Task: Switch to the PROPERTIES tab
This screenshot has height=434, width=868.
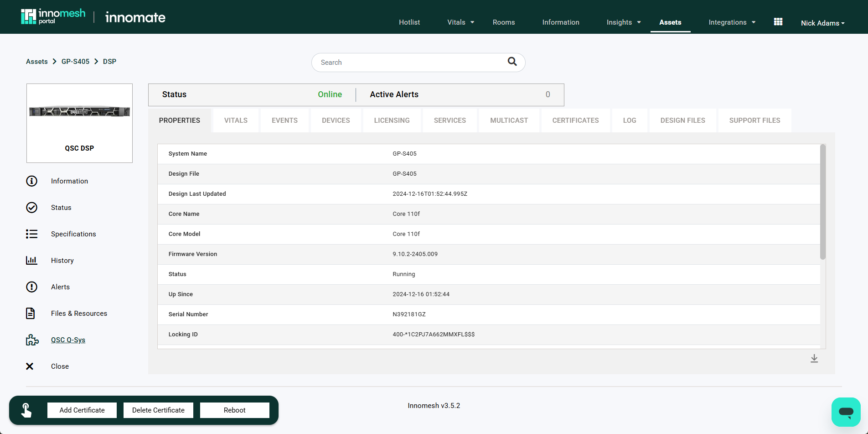Action: pos(180,120)
